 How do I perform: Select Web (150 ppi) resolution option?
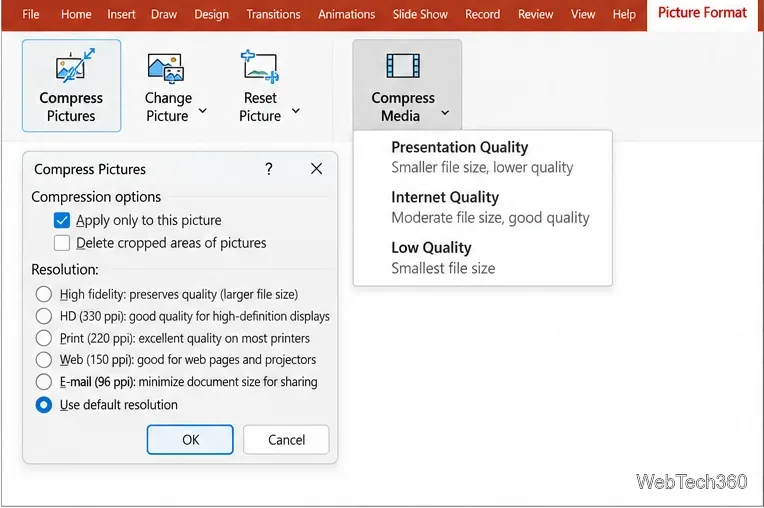[43, 360]
